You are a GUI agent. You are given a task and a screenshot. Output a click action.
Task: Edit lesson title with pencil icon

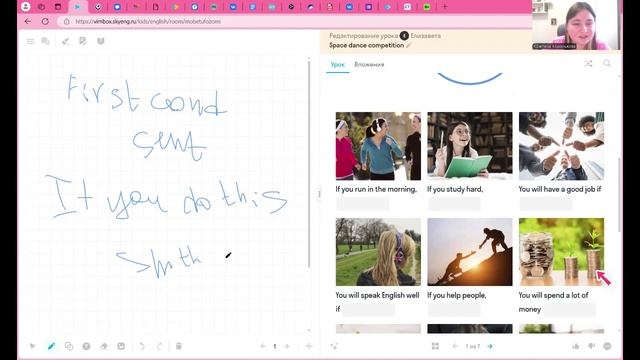[x=409, y=45]
